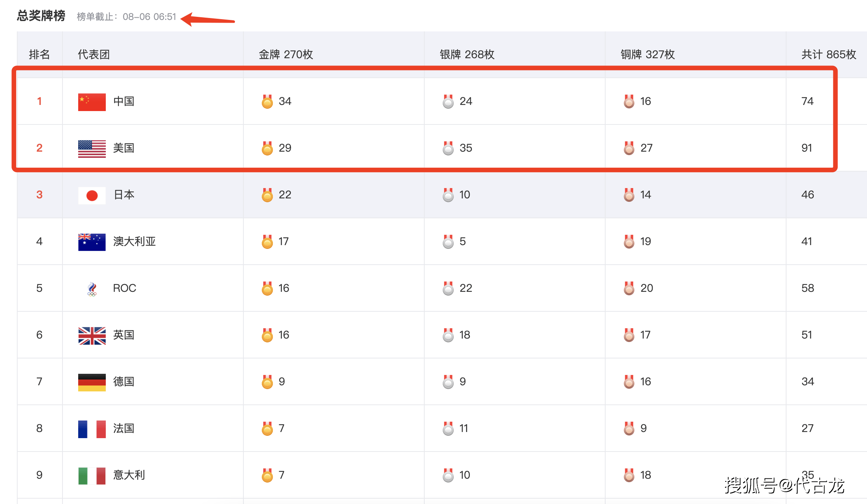
Task: Click the 日本 team name
Action: [x=124, y=195]
